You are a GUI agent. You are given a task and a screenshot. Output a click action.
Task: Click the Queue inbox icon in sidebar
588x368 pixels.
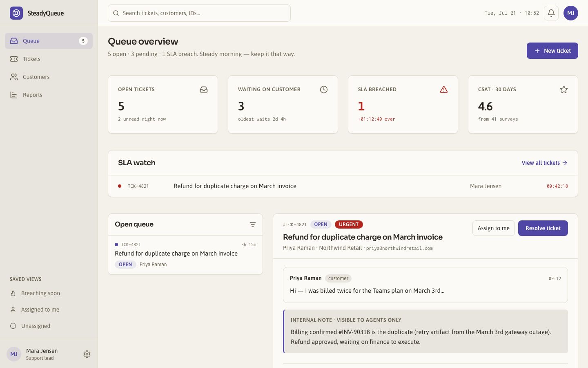(x=14, y=41)
